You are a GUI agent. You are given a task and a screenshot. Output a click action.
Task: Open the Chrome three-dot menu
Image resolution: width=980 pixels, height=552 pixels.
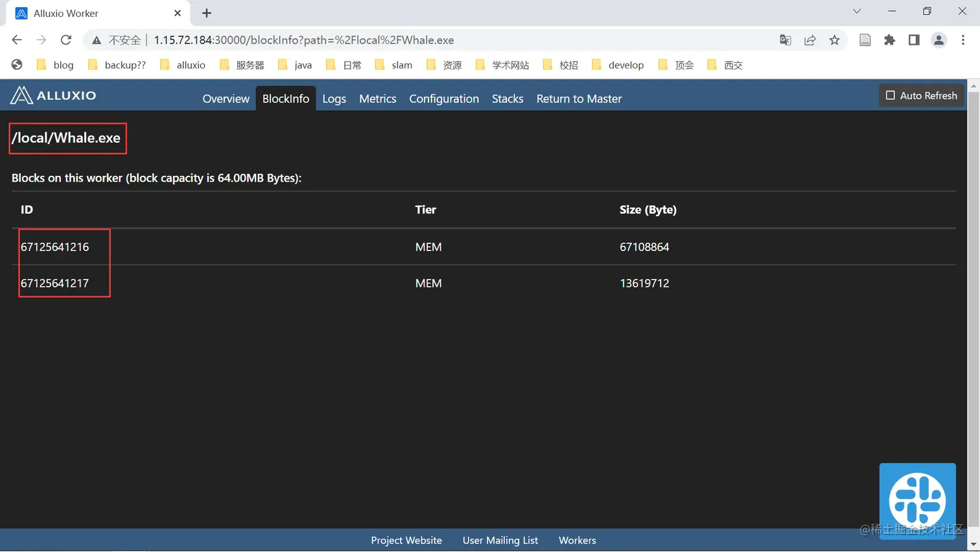click(x=963, y=40)
